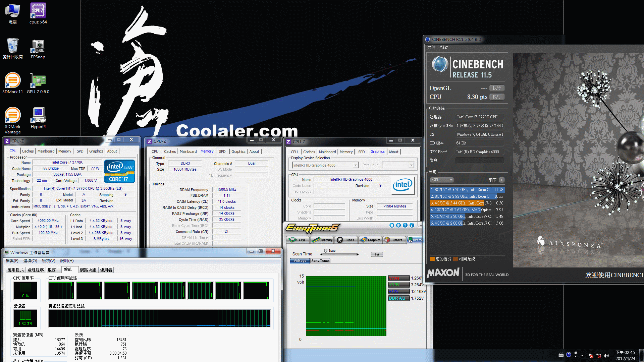Switch to Task Manager 網路功能 tab
The width and height of the screenshot is (644, 362).
88,270
